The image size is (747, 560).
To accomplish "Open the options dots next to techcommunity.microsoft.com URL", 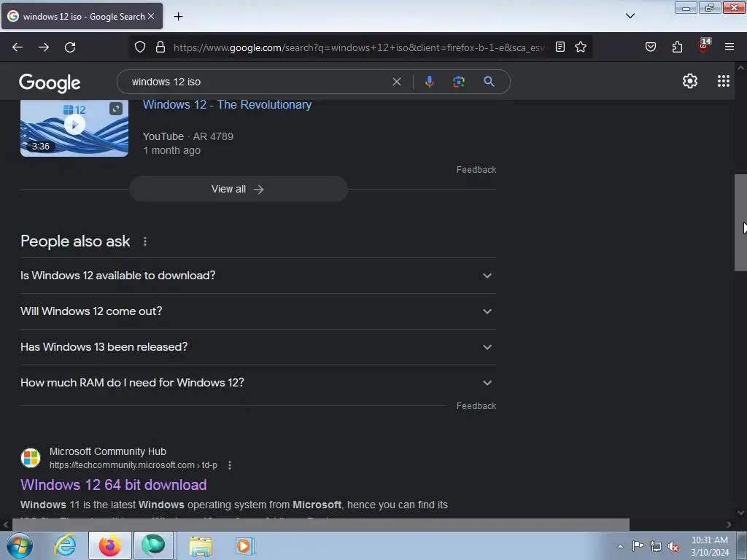I will pyautogui.click(x=230, y=465).
